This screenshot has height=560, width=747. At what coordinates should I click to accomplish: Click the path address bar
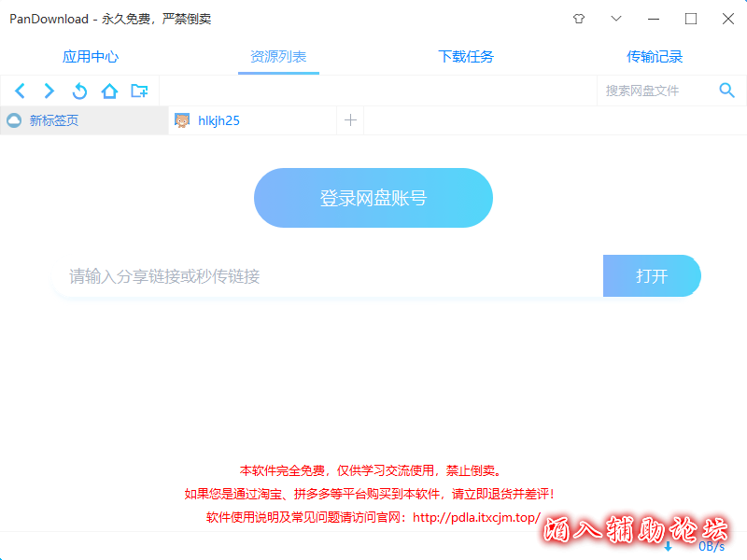(378, 91)
